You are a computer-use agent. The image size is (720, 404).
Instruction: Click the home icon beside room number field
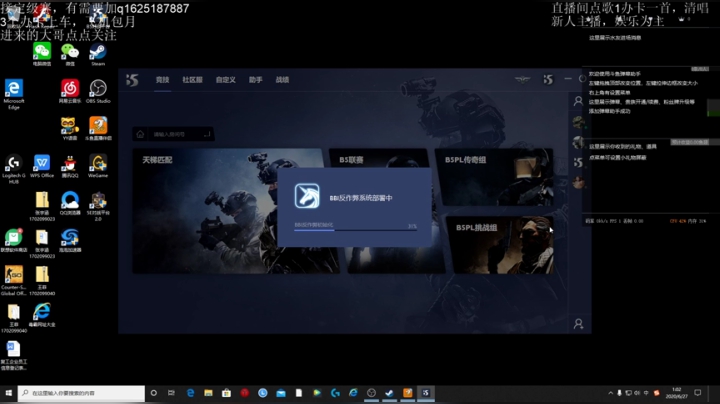click(140, 134)
